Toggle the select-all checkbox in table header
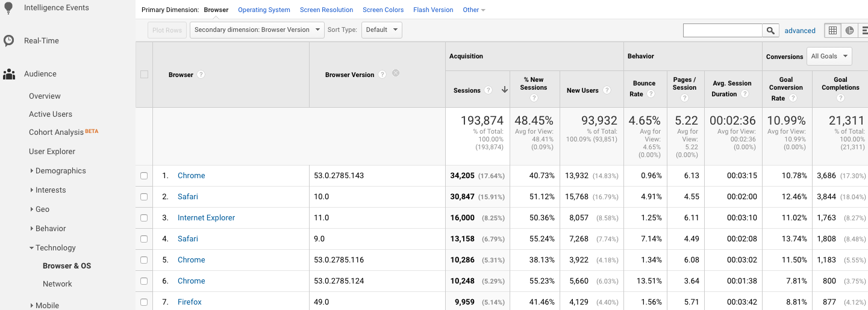The width and height of the screenshot is (868, 310). (144, 75)
